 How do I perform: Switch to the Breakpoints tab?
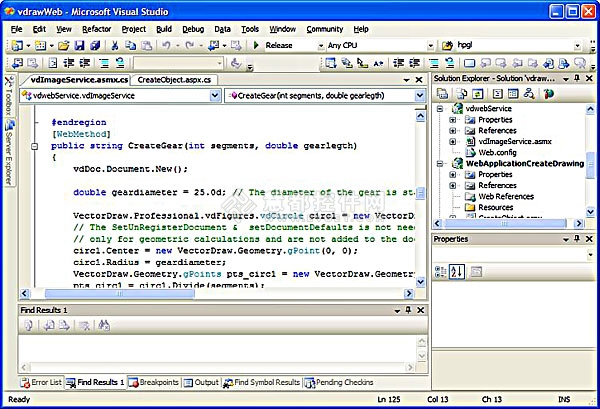[x=153, y=382]
